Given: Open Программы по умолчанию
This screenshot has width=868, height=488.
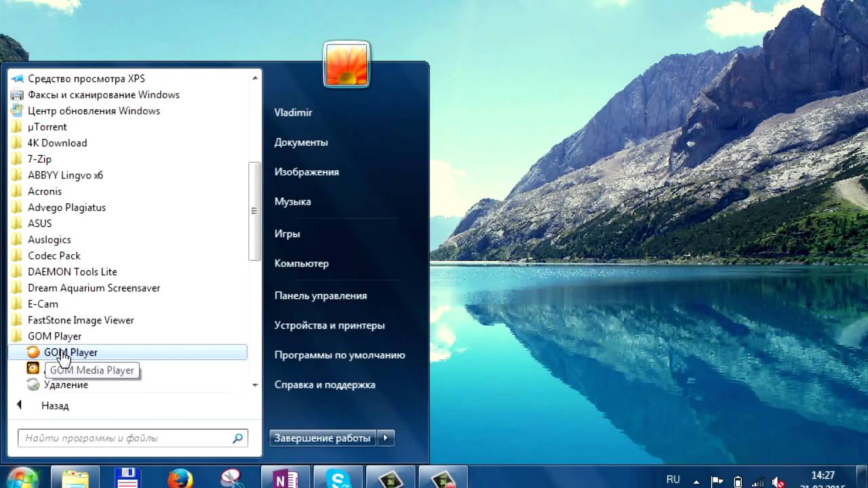Looking at the screenshot, I should pyautogui.click(x=339, y=355).
